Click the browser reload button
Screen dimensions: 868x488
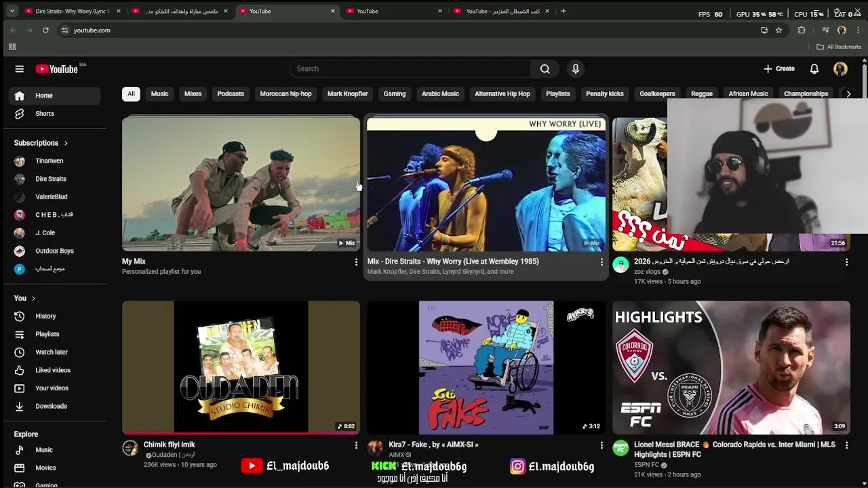coord(45,30)
